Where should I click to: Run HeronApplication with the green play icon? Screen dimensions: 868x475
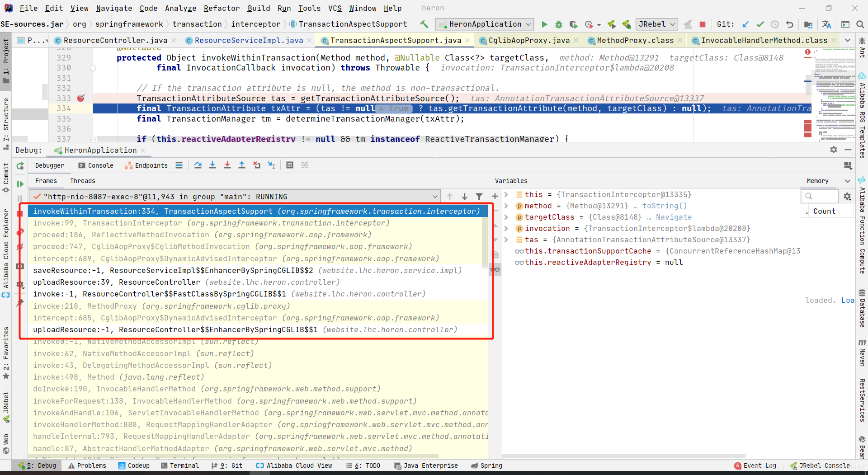544,24
